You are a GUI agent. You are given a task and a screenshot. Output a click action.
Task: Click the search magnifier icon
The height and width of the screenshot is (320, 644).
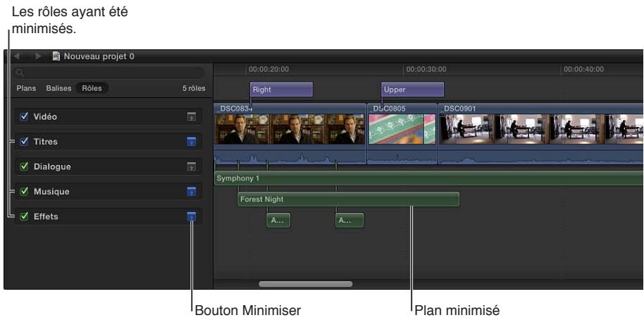[x=19, y=73]
